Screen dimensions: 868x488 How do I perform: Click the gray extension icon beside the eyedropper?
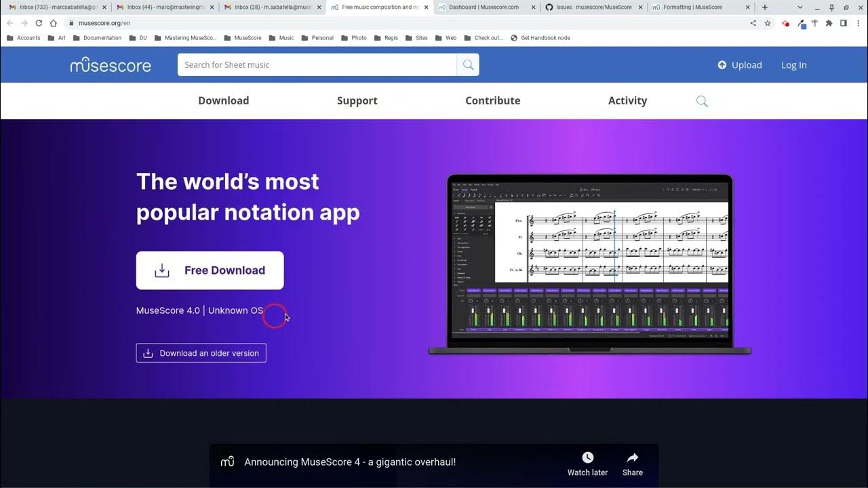pyautogui.click(x=814, y=23)
